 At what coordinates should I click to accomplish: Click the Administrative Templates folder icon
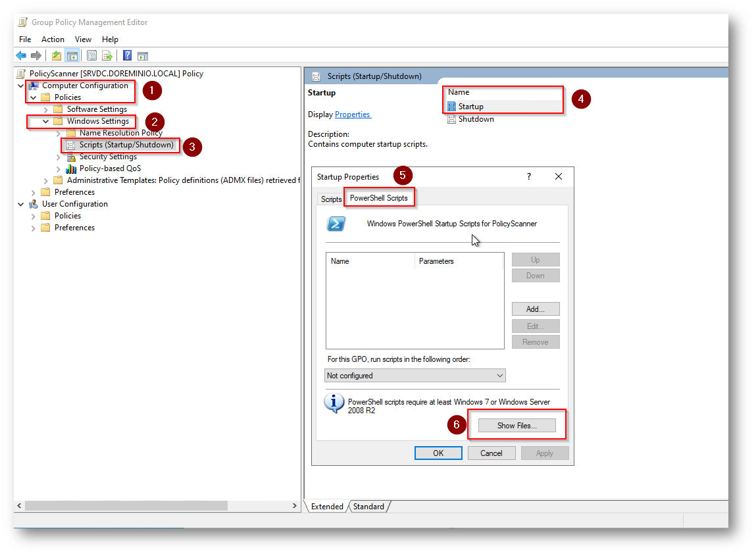coord(59,180)
